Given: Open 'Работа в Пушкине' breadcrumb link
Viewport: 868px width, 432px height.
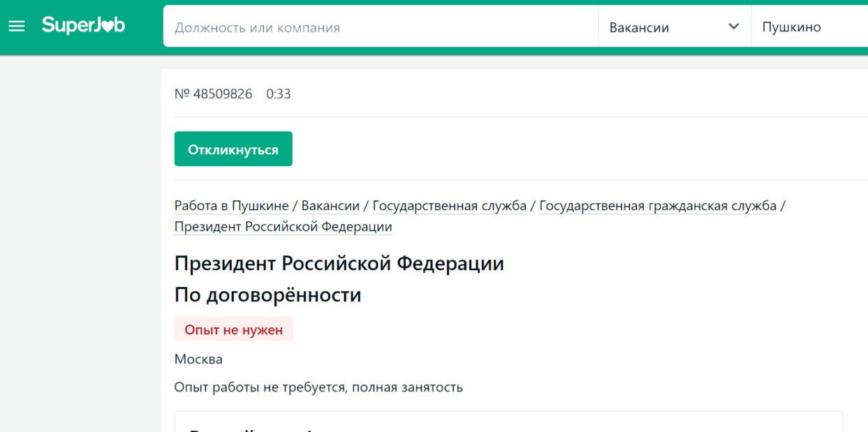Looking at the screenshot, I should coord(231,205).
